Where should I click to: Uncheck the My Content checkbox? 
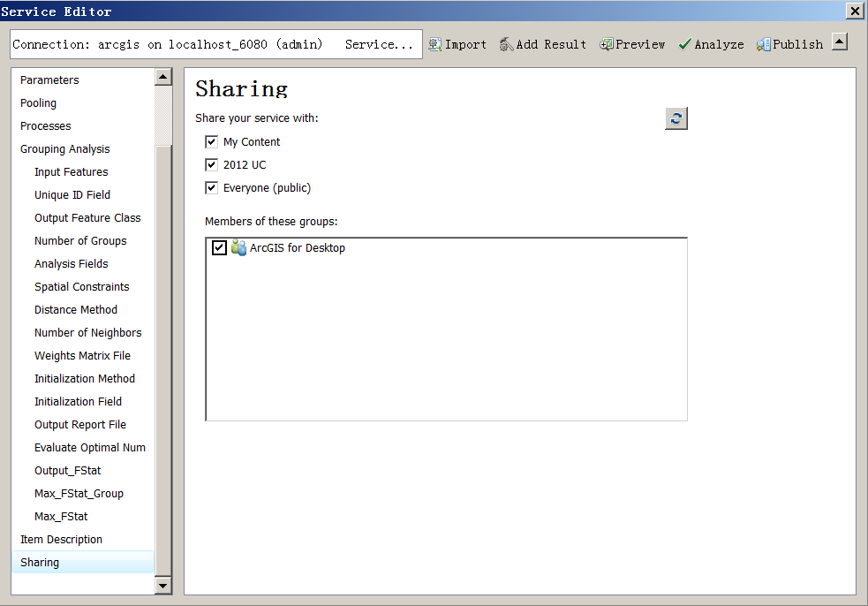point(211,142)
